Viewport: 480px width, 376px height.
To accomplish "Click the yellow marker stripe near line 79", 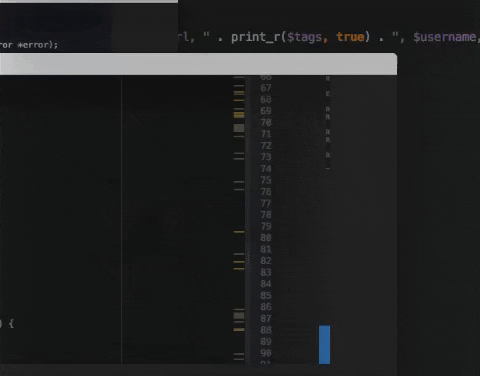I will point(239,231).
